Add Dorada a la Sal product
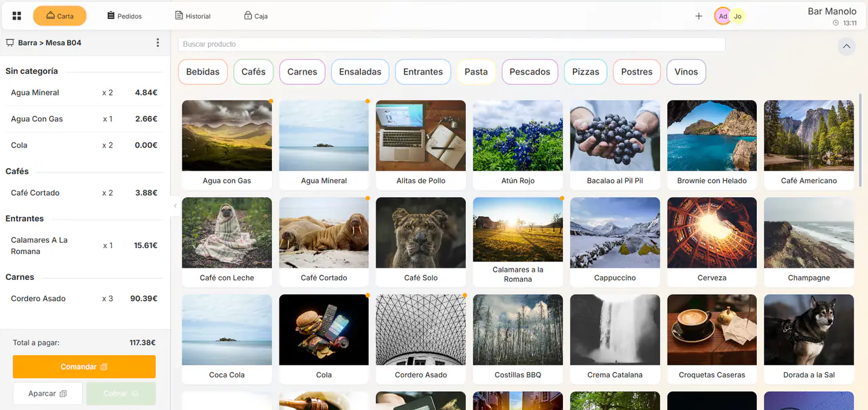Image resolution: width=868 pixels, height=410 pixels. [x=809, y=339]
